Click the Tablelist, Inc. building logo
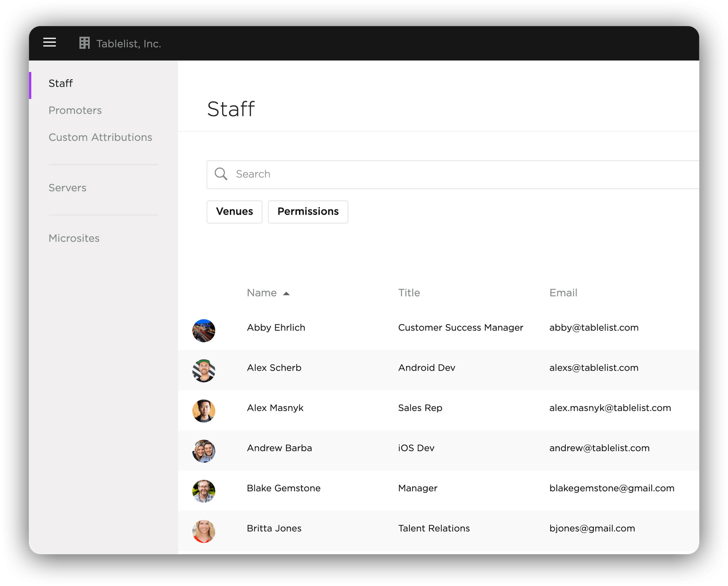728x586 pixels. coord(84,42)
